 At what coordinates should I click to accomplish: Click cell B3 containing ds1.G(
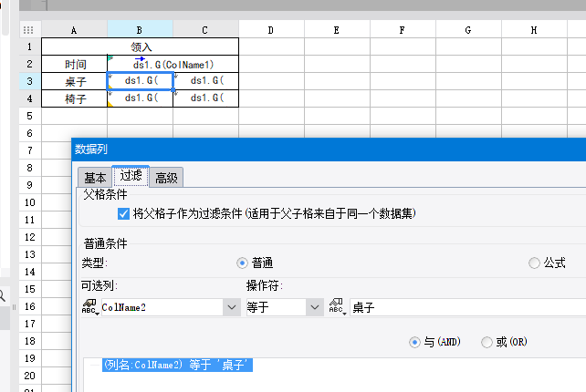coord(141,81)
